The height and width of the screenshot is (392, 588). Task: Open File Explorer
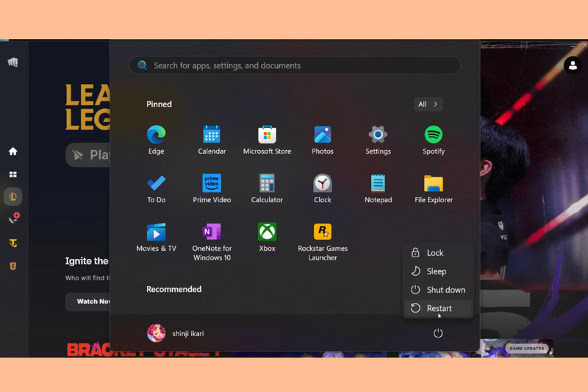point(434,189)
